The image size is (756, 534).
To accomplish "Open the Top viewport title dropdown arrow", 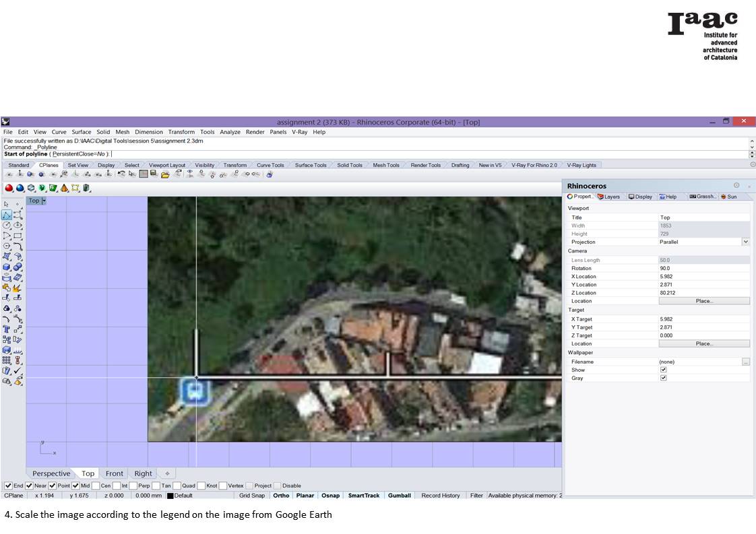I will [44, 201].
